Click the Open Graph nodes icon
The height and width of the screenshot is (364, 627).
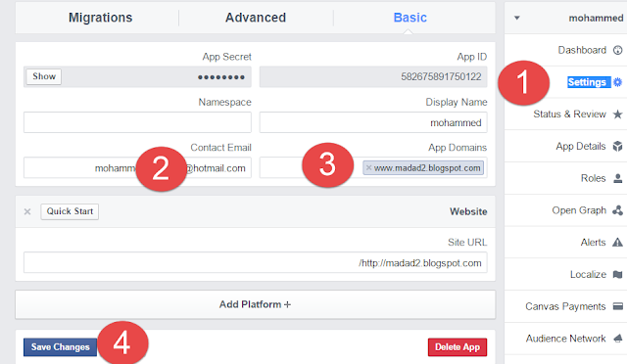point(618,210)
